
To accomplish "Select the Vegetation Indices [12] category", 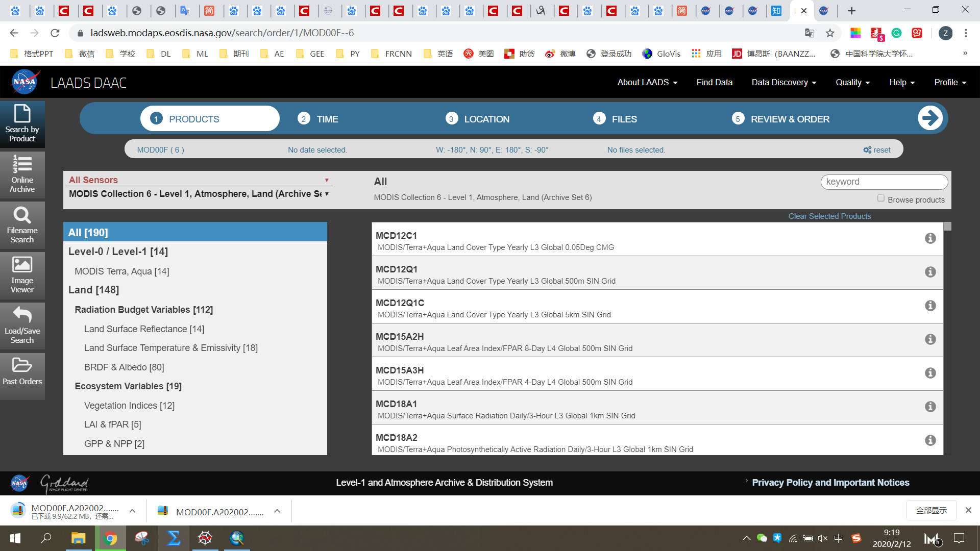I will pyautogui.click(x=129, y=406).
